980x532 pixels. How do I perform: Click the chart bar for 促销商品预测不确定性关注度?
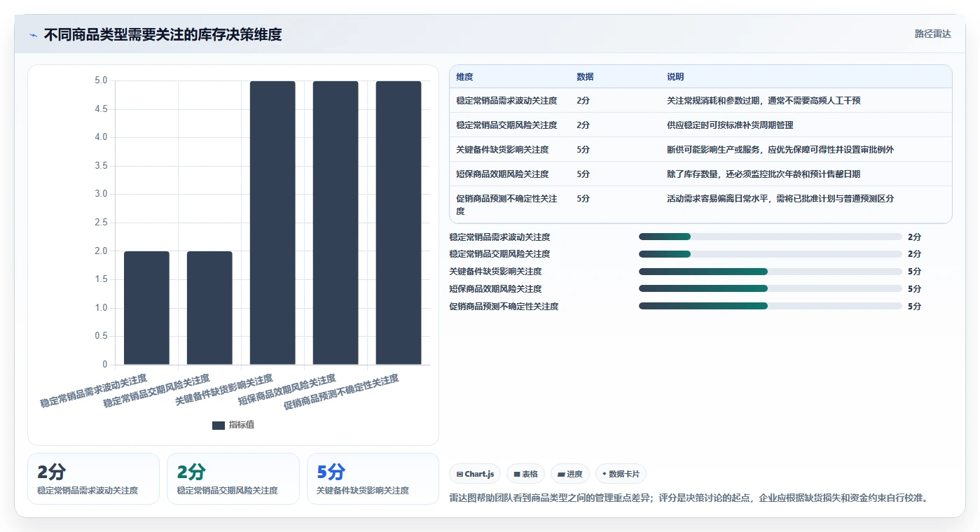point(399,223)
